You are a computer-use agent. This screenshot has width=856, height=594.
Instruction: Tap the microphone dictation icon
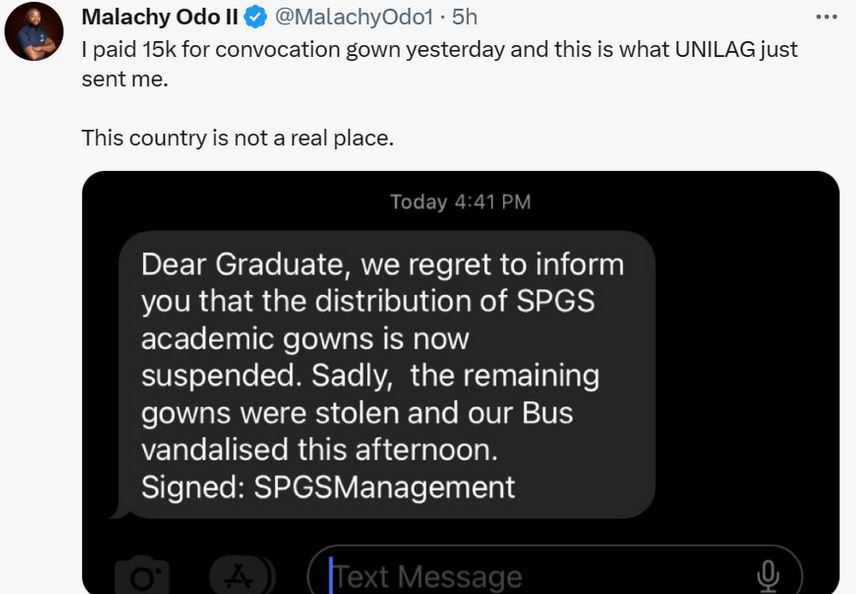(x=767, y=574)
